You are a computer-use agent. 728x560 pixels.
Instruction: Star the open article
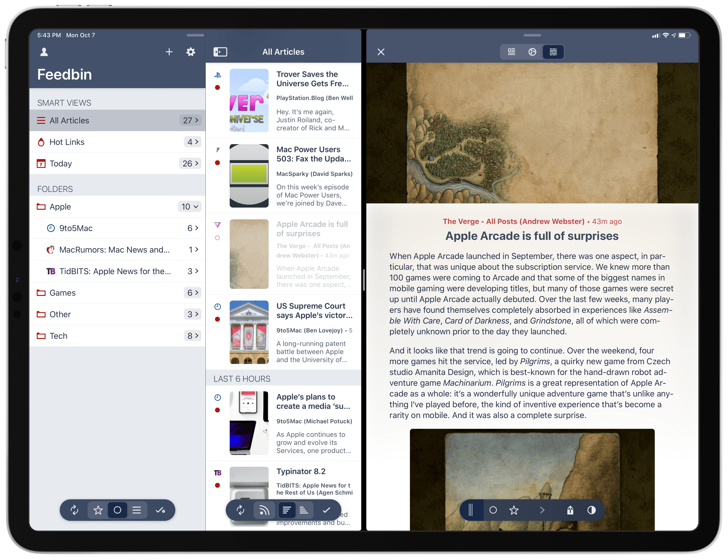[x=514, y=510]
